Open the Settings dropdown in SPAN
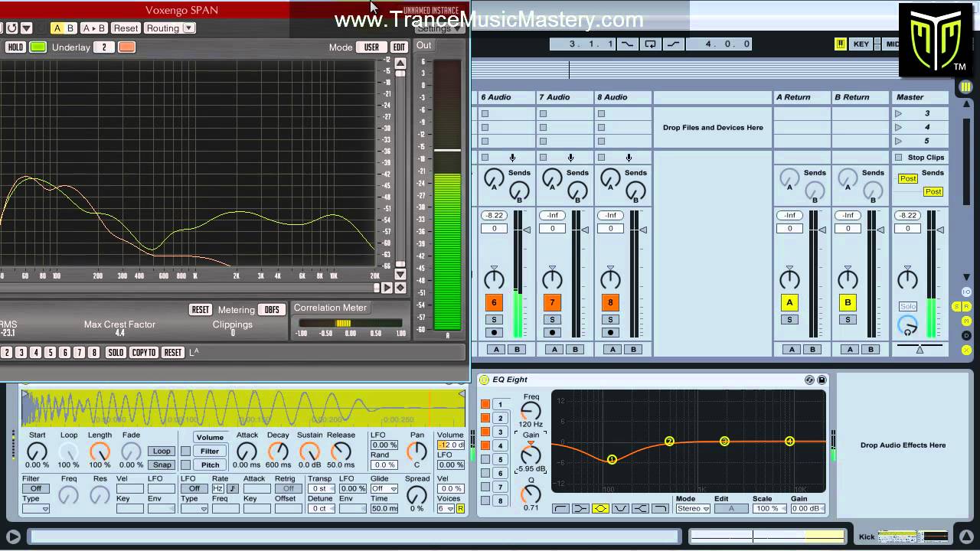Screen dimensions: 980x551 coord(440,28)
